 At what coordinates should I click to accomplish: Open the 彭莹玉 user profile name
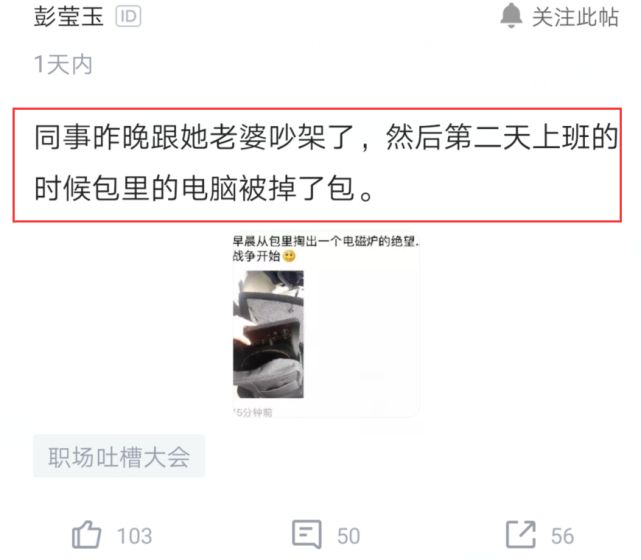tap(68, 17)
